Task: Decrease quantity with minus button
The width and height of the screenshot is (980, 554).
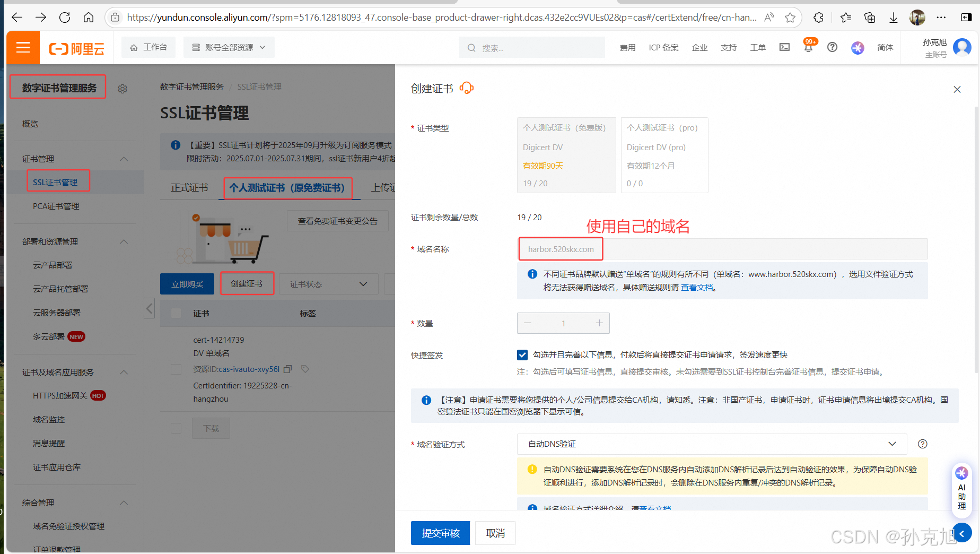Action: click(528, 323)
